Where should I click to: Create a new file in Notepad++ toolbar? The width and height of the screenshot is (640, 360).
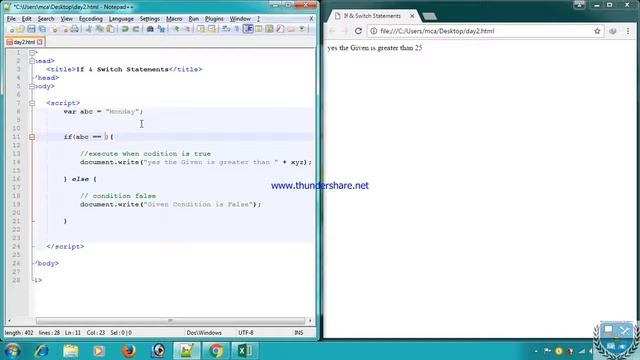(12, 29)
